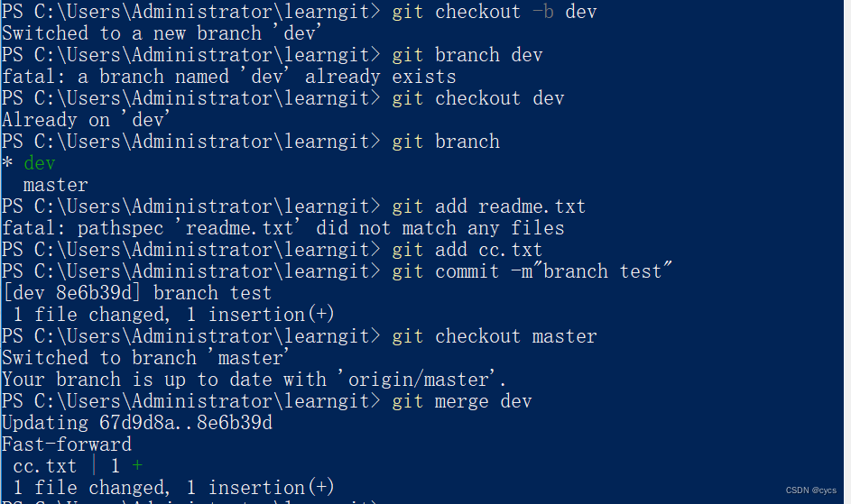The width and height of the screenshot is (851, 504).
Task: Select the 'pathspec readme.txt did not match' error
Action: pyautogui.click(x=282, y=228)
